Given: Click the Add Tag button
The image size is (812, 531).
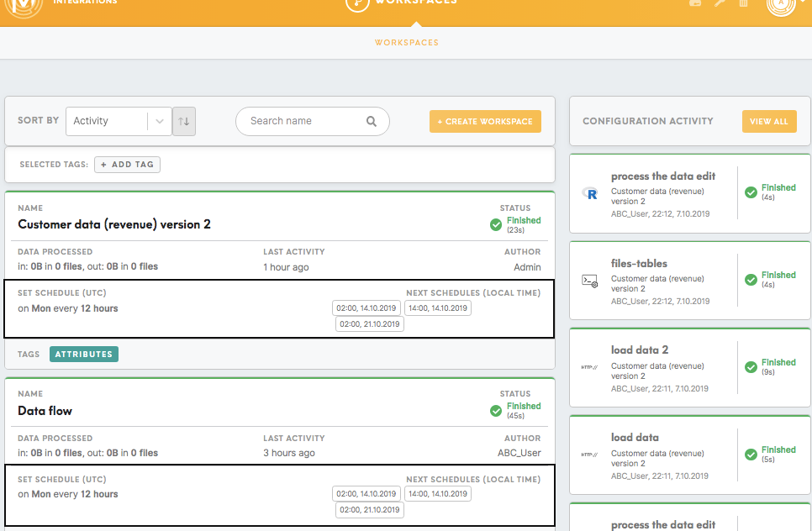Looking at the screenshot, I should [x=128, y=165].
